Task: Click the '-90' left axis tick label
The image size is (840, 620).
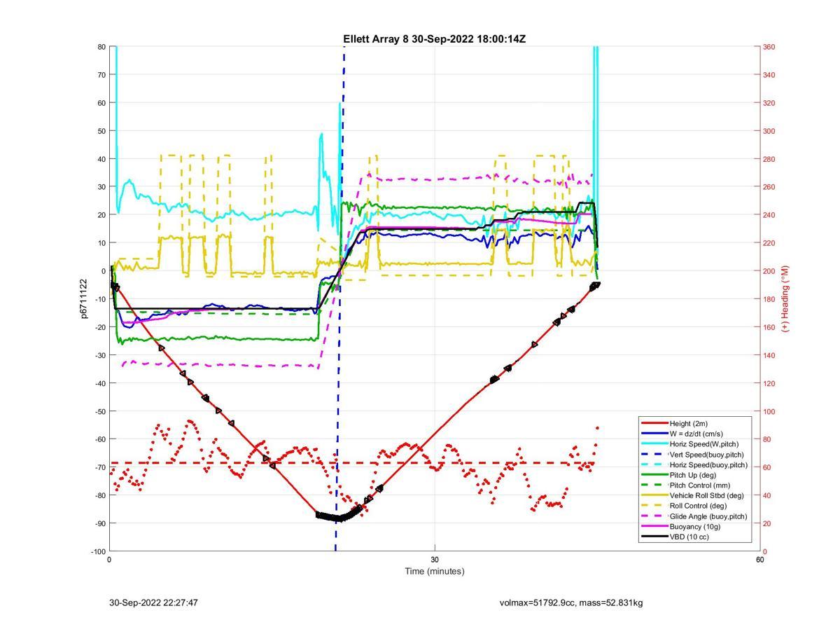Action: click(x=99, y=523)
